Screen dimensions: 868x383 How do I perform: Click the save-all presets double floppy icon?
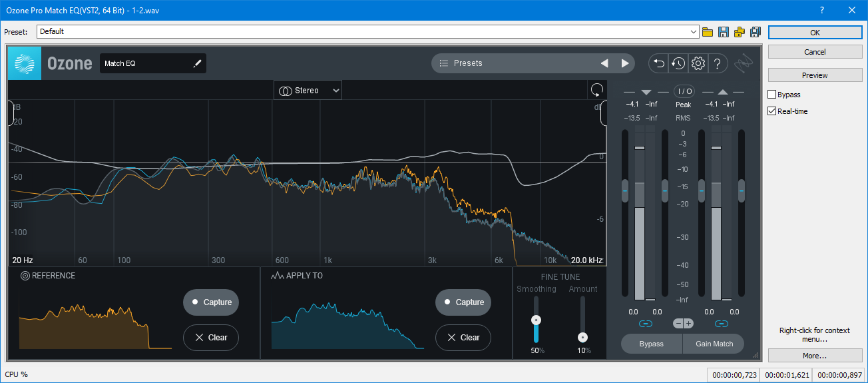coord(756,32)
